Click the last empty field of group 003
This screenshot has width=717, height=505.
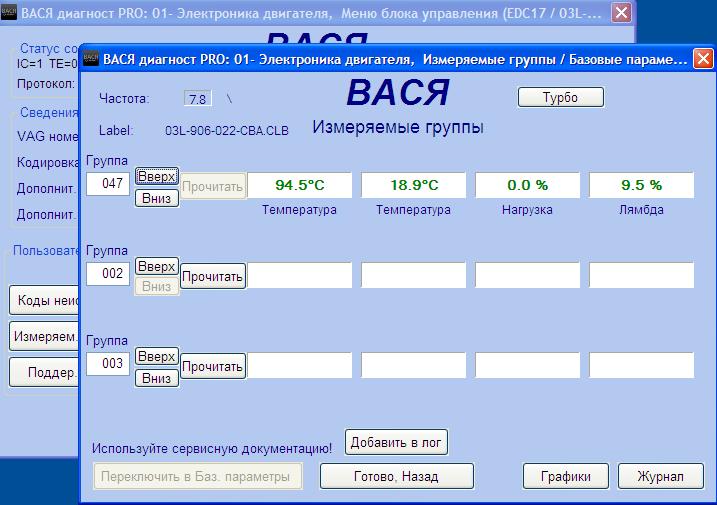tap(641, 365)
